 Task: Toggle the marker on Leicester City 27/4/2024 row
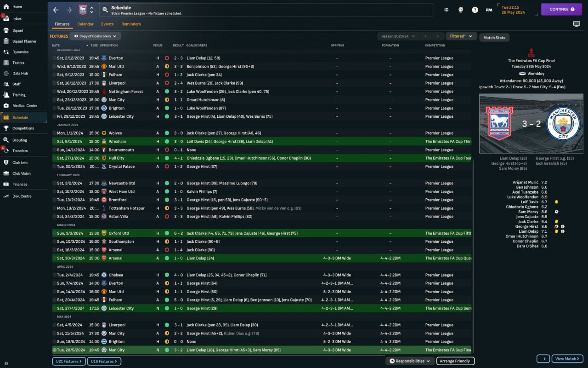coord(55,308)
